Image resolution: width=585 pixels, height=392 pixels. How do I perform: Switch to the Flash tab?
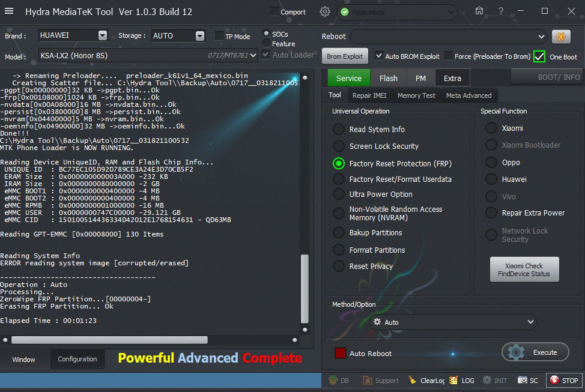(388, 78)
